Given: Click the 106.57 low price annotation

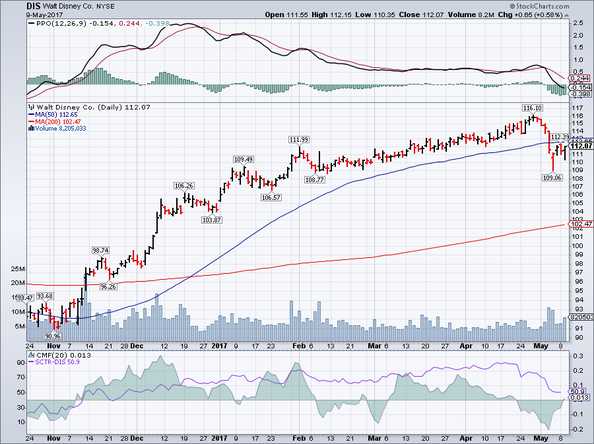Looking at the screenshot, I should click(271, 197).
